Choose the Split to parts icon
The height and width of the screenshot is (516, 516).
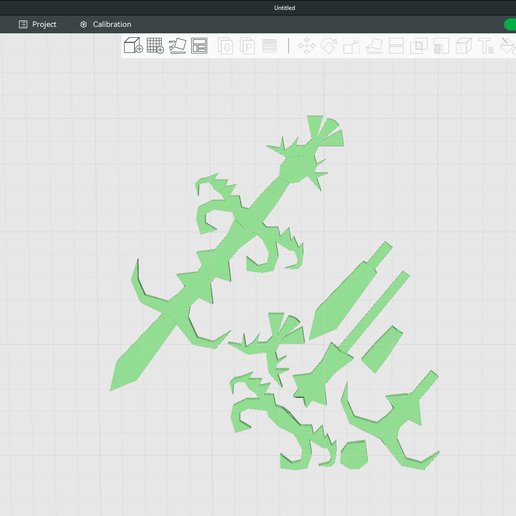tap(247, 46)
